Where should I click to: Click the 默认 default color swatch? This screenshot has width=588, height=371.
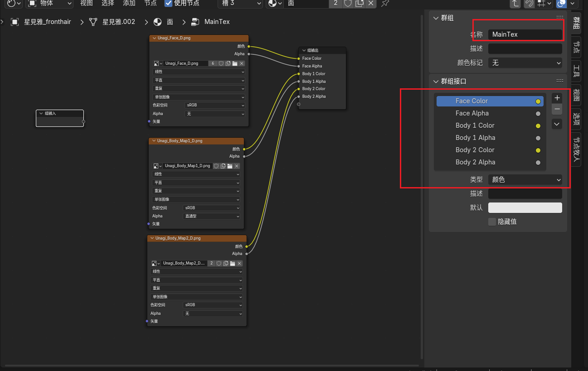(525, 207)
